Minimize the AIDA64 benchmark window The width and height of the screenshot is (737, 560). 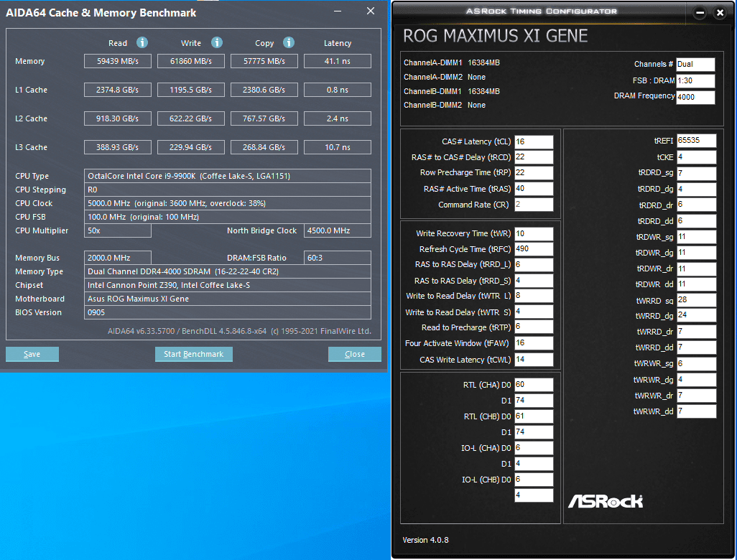338,11
